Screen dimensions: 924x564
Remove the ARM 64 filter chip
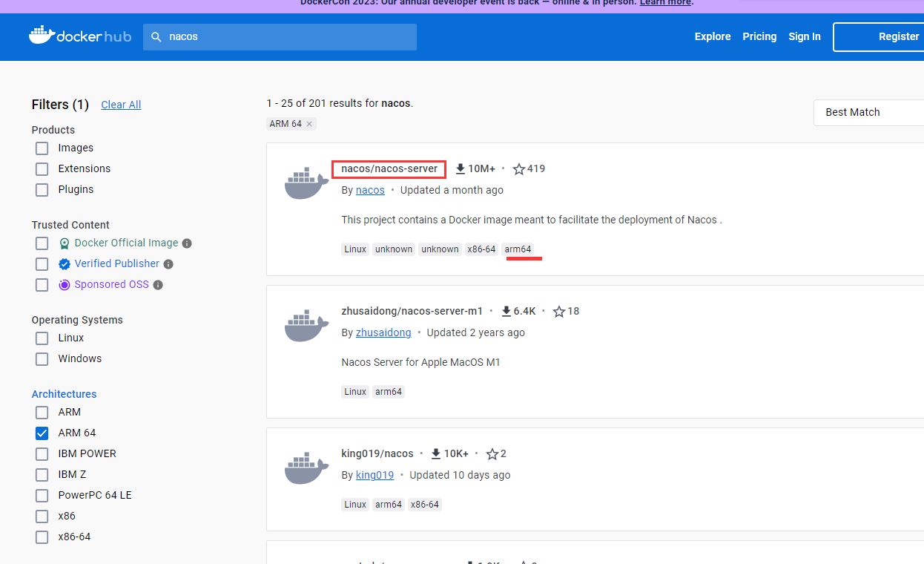[309, 124]
